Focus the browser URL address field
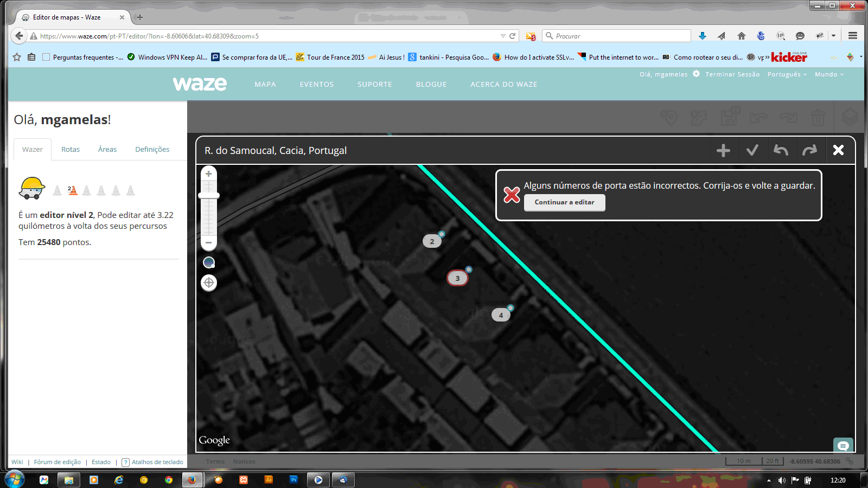Image resolution: width=868 pixels, height=488 pixels. [269, 36]
